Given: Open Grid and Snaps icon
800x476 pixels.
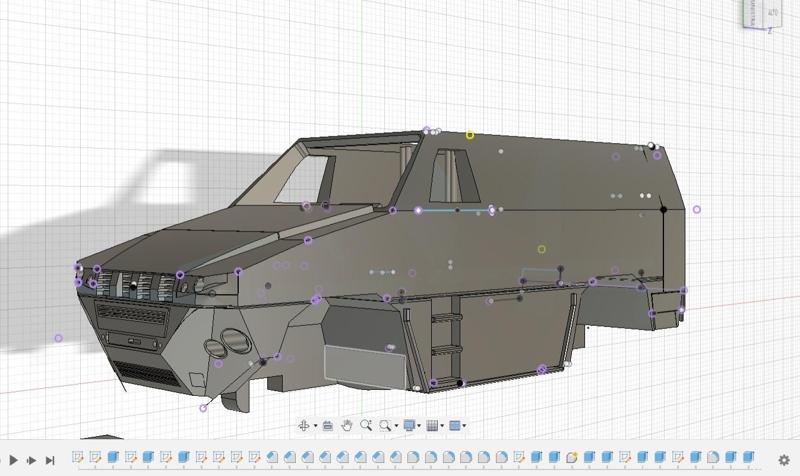Looking at the screenshot, I should click(432, 425).
